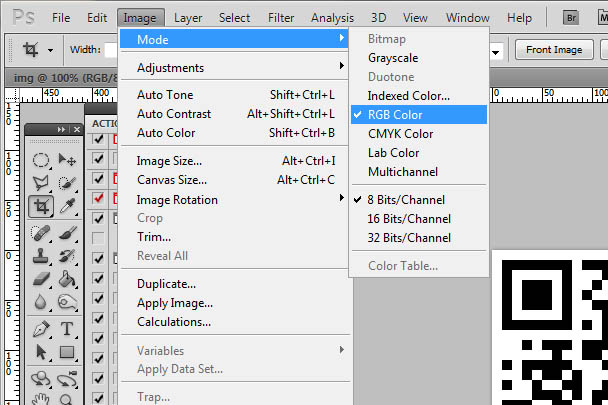
Task: Open the Canvas Size dialog
Action: [172, 180]
